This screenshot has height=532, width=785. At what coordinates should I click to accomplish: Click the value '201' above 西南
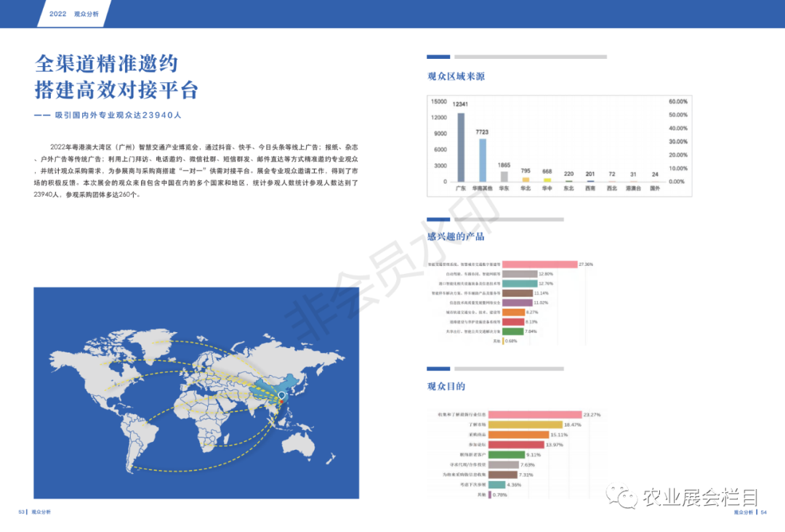[590, 174]
